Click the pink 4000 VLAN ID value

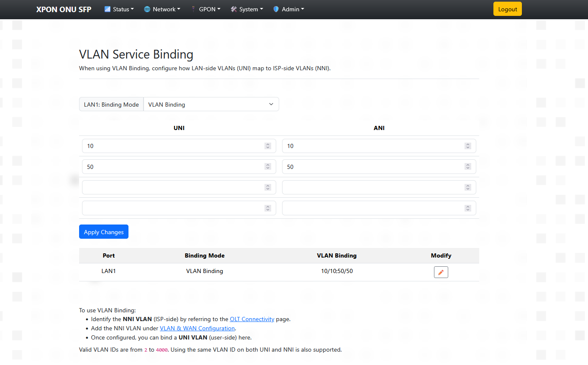click(162, 350)
